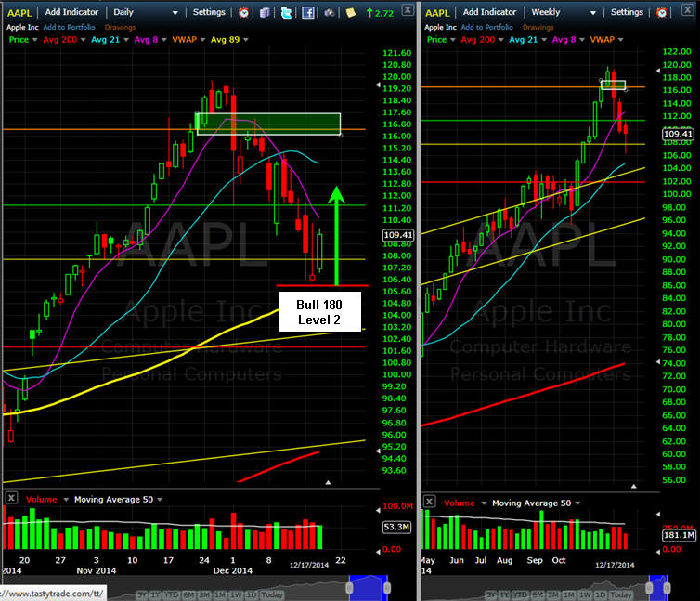Open the alarm clock alert icon on Daily chart
Image resolution: width=700 pixels, height=601 pixels.
tap(243, 12)
